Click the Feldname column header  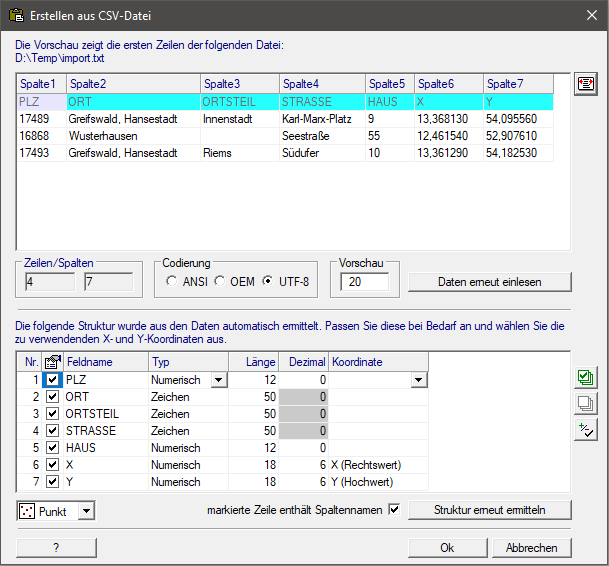coord(106,362)
